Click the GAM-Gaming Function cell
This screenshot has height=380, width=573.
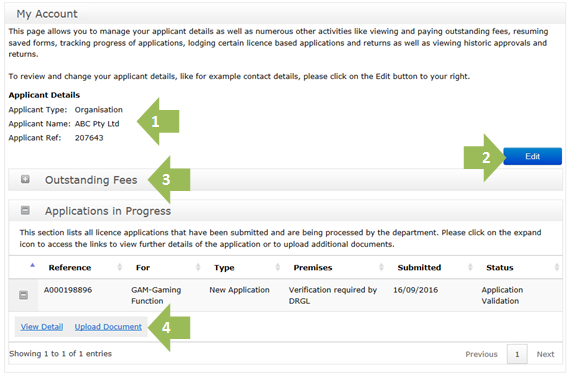click(156, 295)
